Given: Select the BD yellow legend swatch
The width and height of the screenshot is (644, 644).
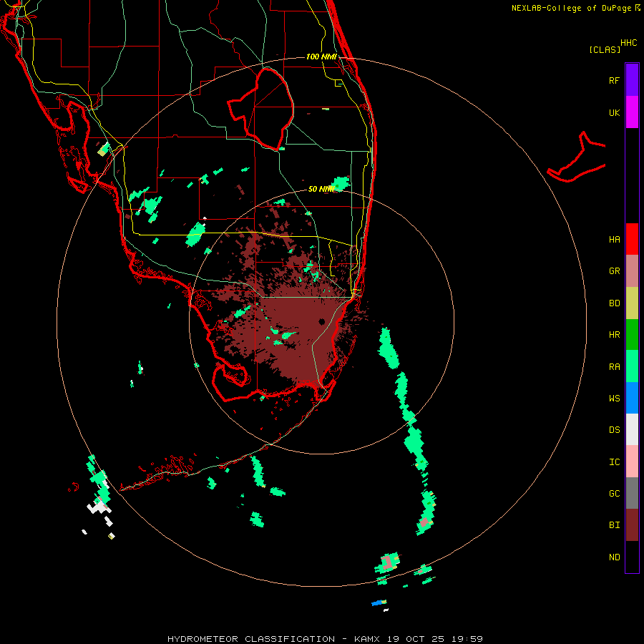Looking at the screenshot, I should pyautogui.click(x=632, y=303).
